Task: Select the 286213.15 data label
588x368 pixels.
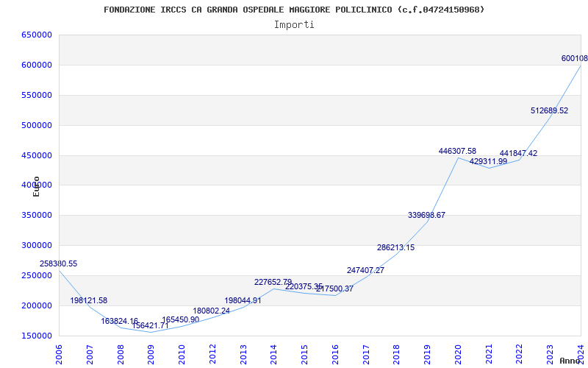Action: coord(396,248)
